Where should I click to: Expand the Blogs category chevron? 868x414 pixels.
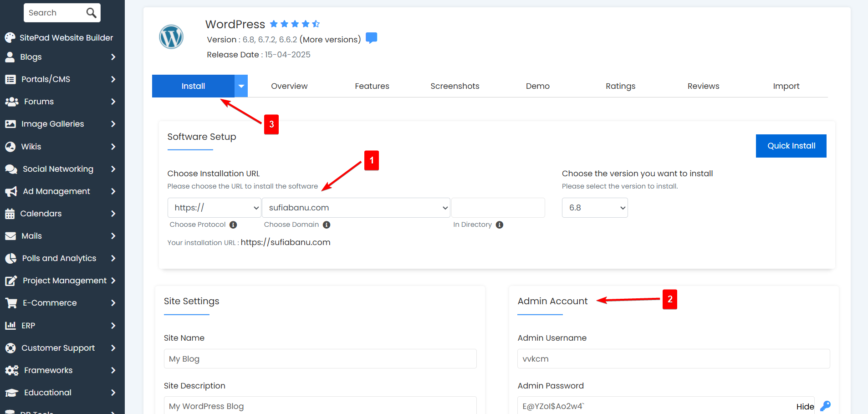113,57
